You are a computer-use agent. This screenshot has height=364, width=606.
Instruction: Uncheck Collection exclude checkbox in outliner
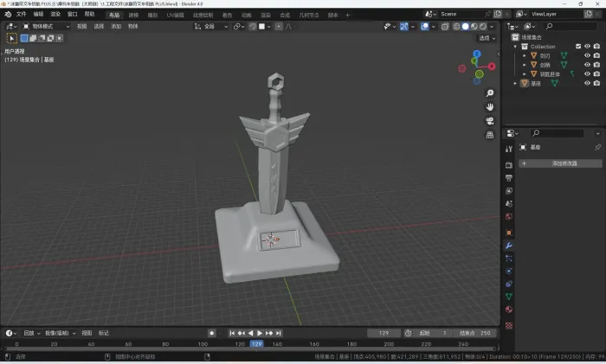tap(578, 47)
